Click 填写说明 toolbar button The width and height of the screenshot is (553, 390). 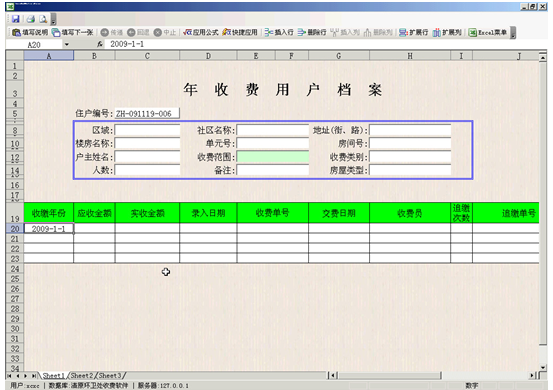point(30,32)
